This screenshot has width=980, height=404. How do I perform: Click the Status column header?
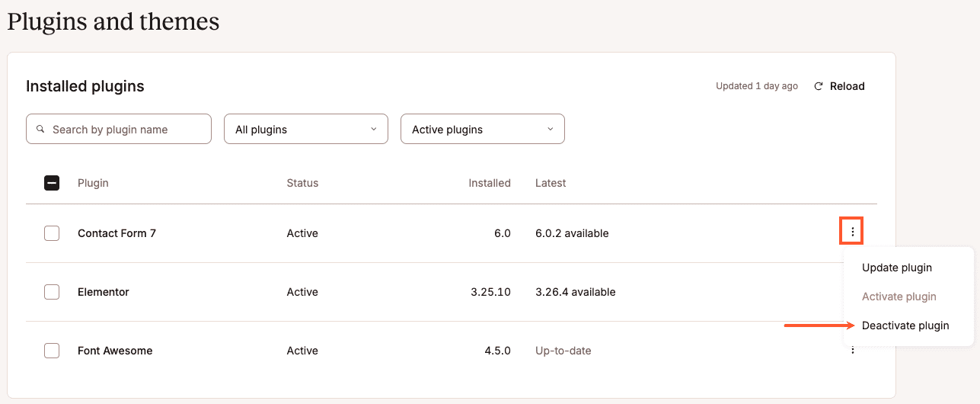pos(302,183)
